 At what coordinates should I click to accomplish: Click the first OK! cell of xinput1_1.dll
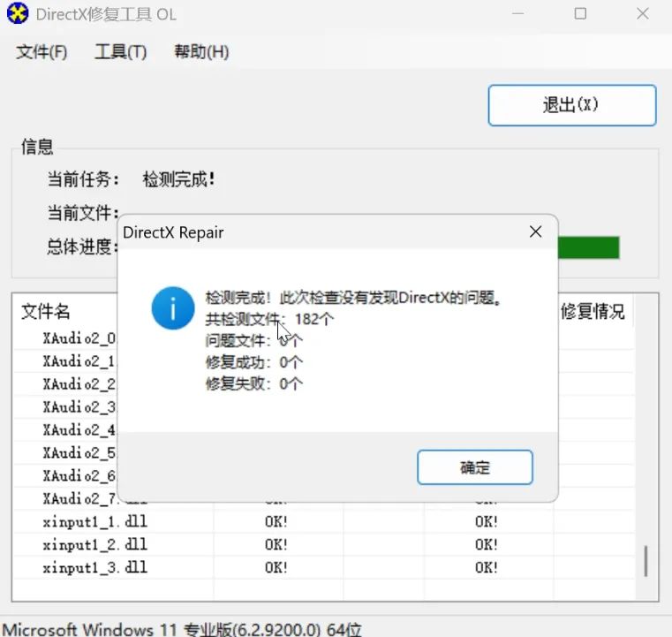(x=276, y=521)
